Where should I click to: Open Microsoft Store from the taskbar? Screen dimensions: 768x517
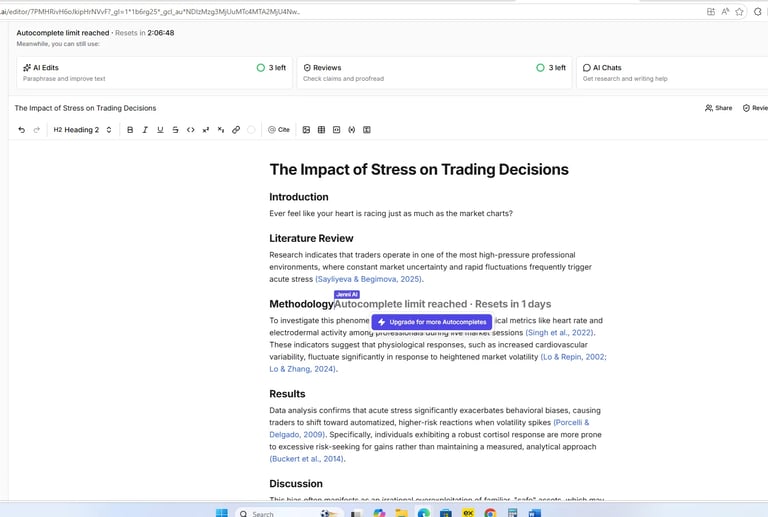[446, 513]
